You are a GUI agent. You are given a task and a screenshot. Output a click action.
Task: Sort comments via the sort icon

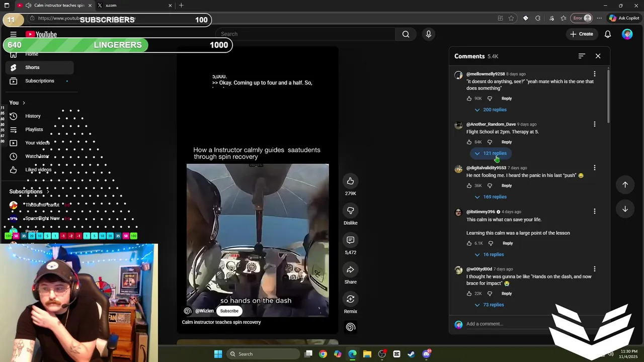coord(582,56)
